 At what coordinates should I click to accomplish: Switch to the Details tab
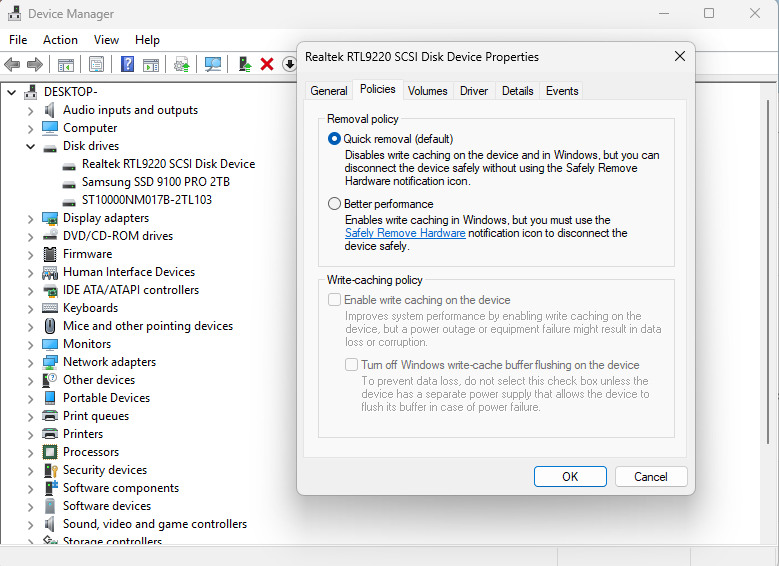coord(517,91)
